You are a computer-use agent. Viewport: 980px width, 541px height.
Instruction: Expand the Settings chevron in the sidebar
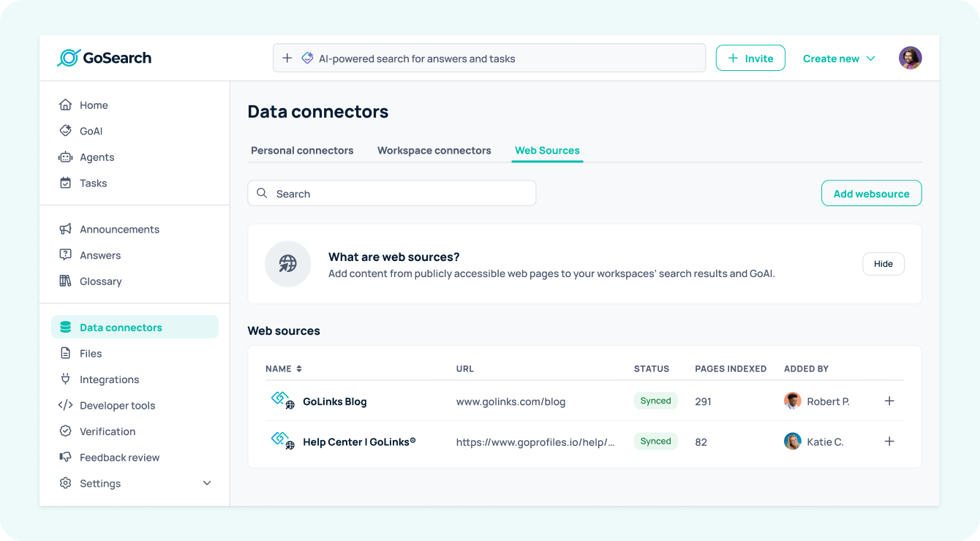[207, 483]
